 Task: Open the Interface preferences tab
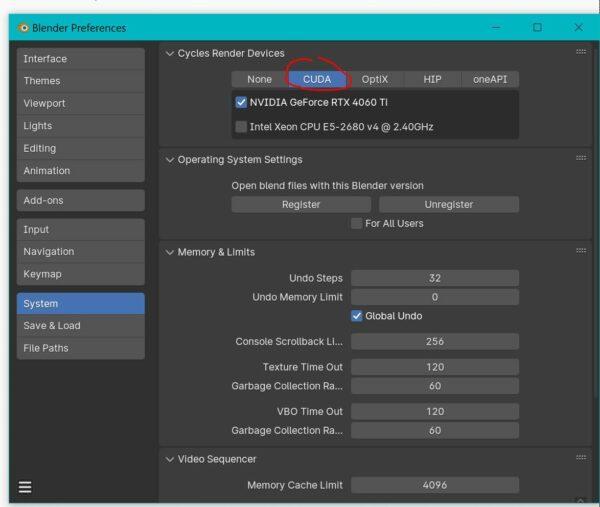(x=81, y=59)
